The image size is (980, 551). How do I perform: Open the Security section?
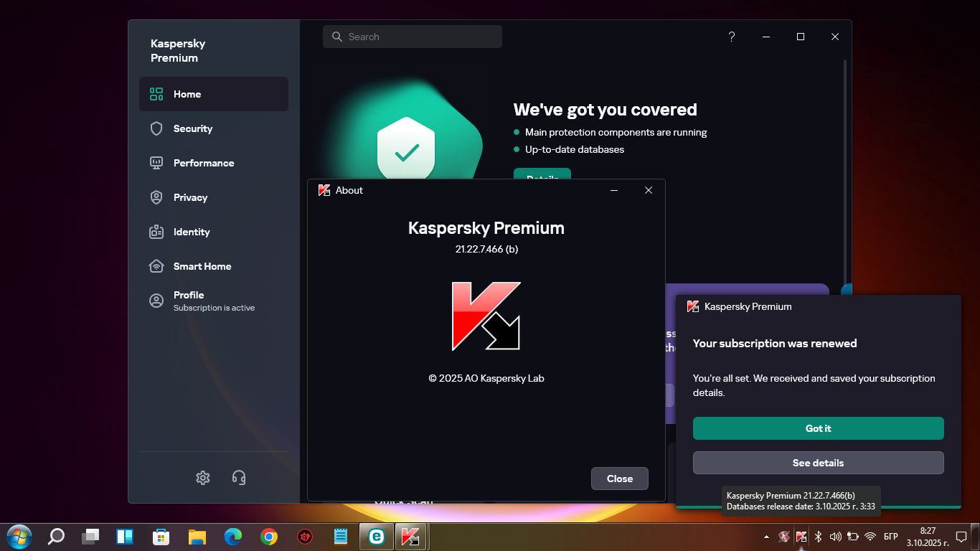pyautogui.click(x=192, y=128)
